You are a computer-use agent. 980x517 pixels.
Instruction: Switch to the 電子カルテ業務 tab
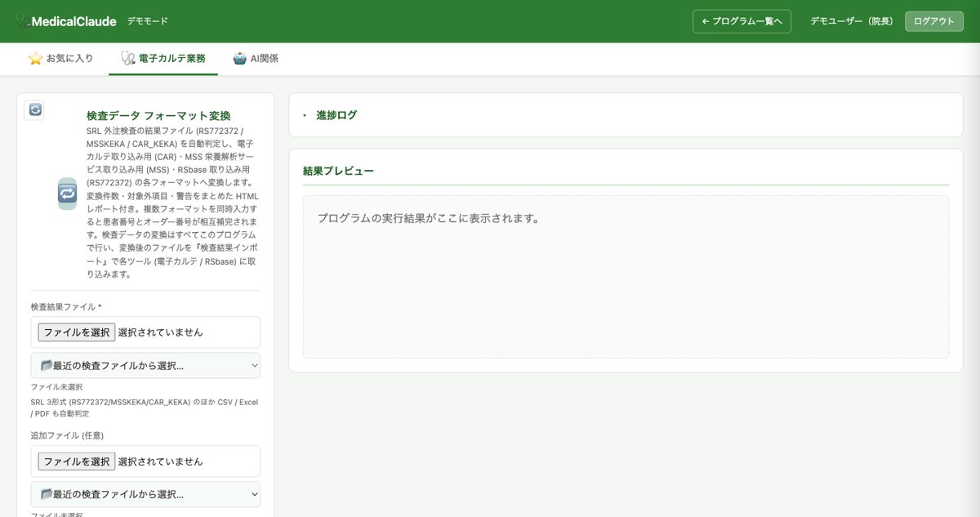(x=163, y=59)
